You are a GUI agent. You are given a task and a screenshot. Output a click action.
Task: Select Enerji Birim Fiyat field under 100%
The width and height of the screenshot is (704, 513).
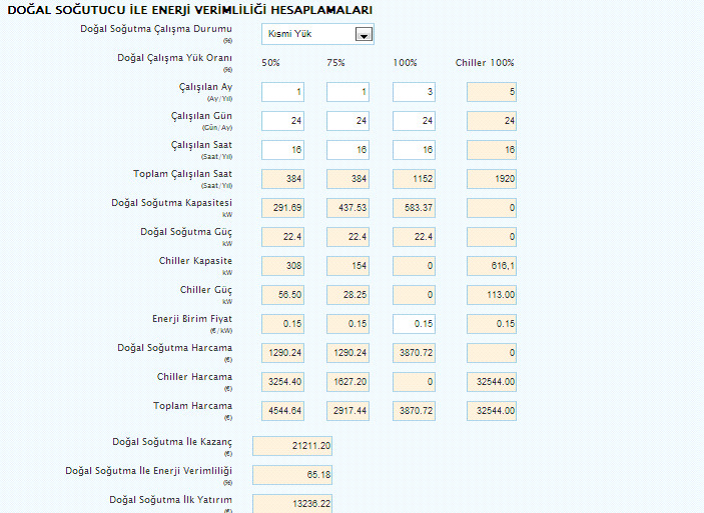pos(413,324)
